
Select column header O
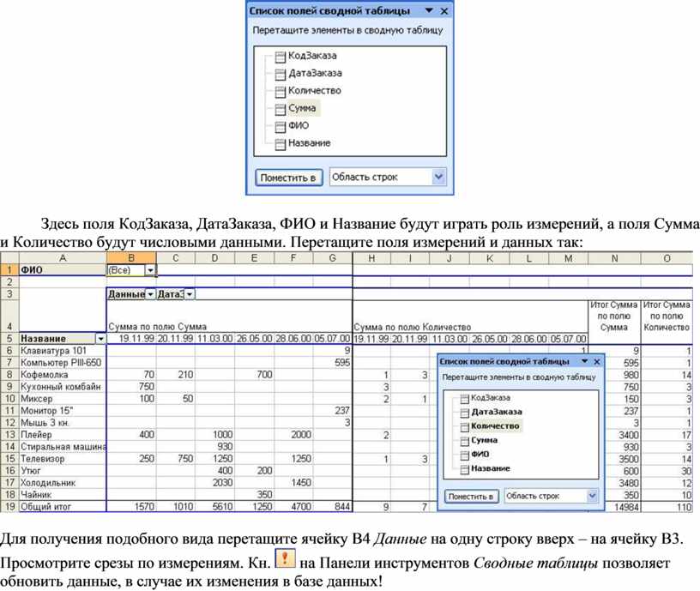667,258
